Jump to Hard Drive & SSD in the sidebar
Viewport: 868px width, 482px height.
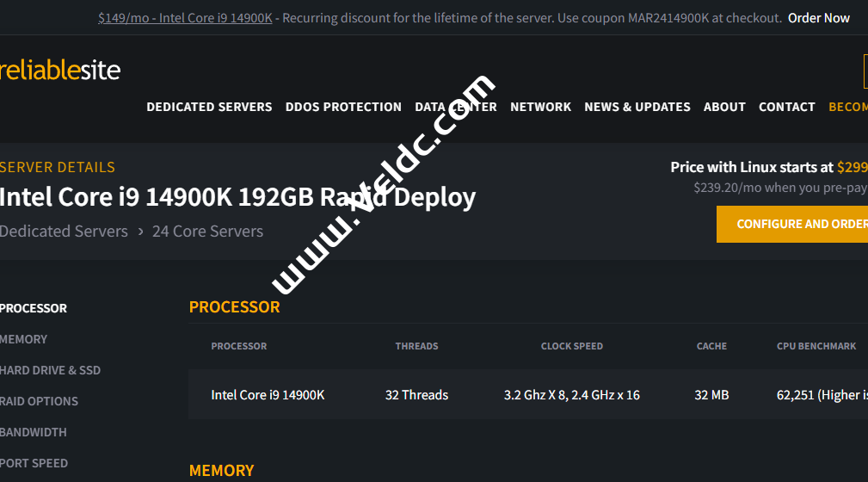click(x=50, y=370)
